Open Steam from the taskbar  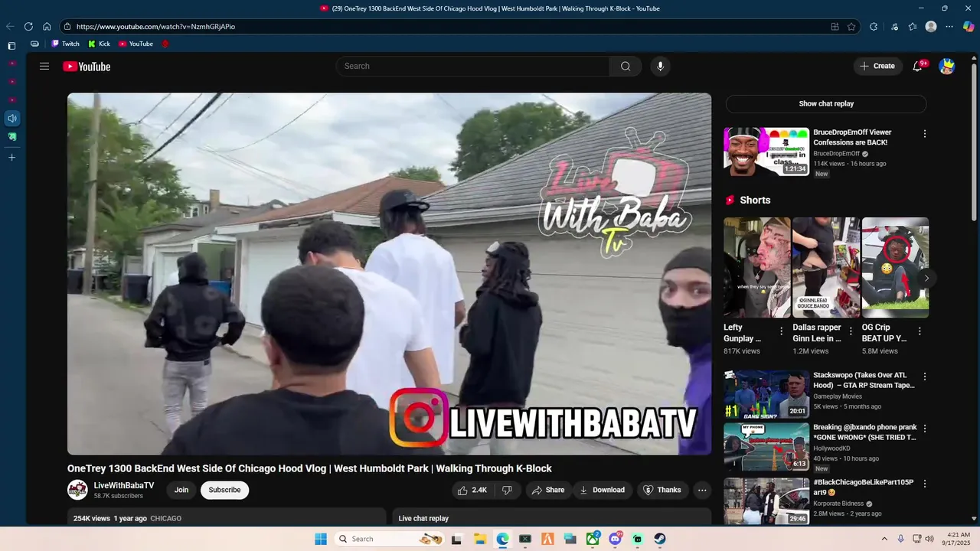pyautogui.click(x=659, y=539)
